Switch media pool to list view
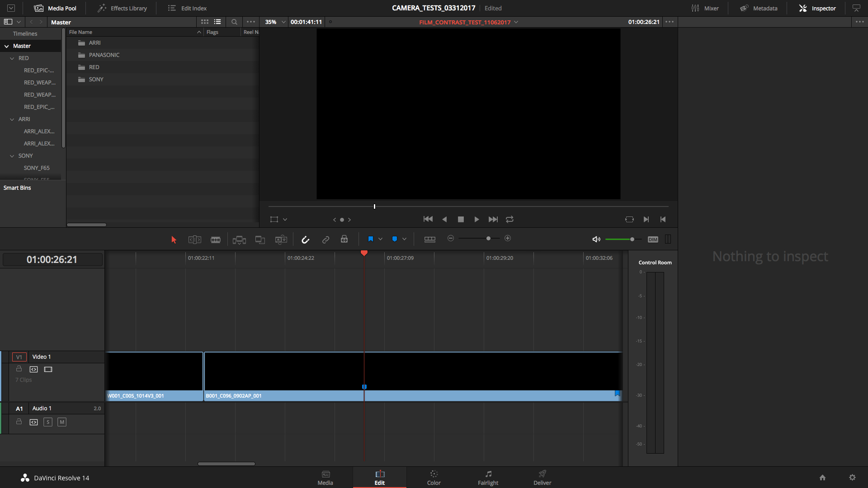 217,22
